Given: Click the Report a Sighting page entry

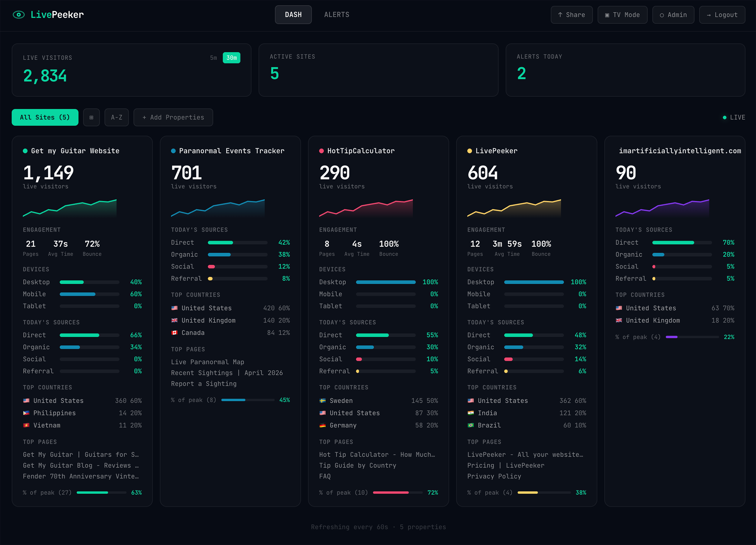Looking at the screenshot, I should tap(204, 384).
